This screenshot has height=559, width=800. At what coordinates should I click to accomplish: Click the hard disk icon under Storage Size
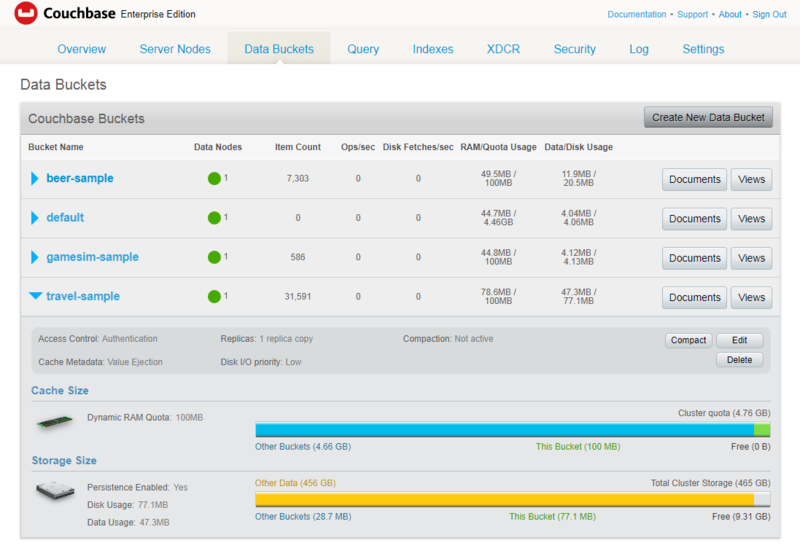[x=55, y=491]
